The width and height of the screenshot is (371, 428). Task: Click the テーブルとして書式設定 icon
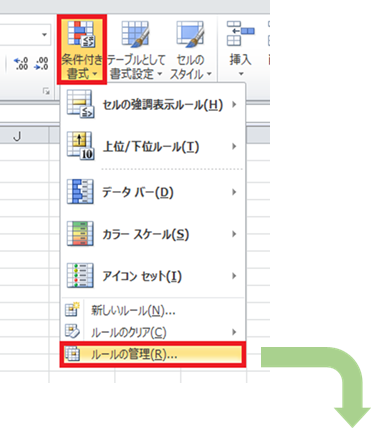pyautogui.click(x=135, y=33)
